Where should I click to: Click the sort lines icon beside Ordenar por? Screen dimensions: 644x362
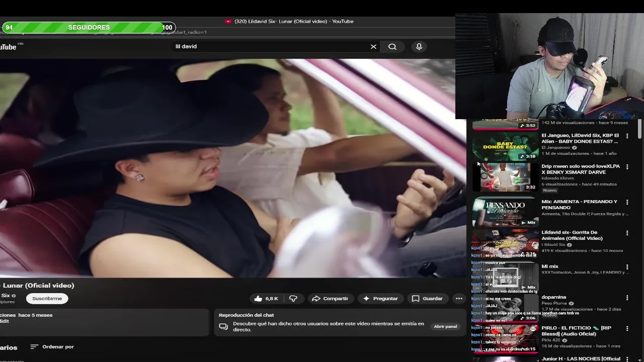point(34,347)
